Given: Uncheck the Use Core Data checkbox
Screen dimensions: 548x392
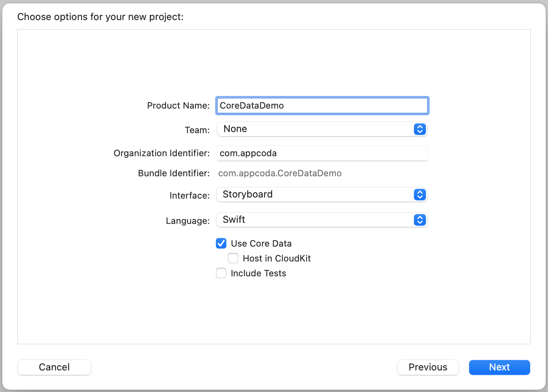Looking at the screenshot, I should coord(221,243).
